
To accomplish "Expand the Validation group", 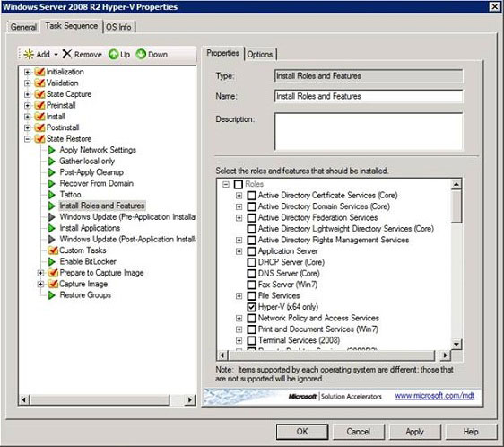I will pos(27,83).
